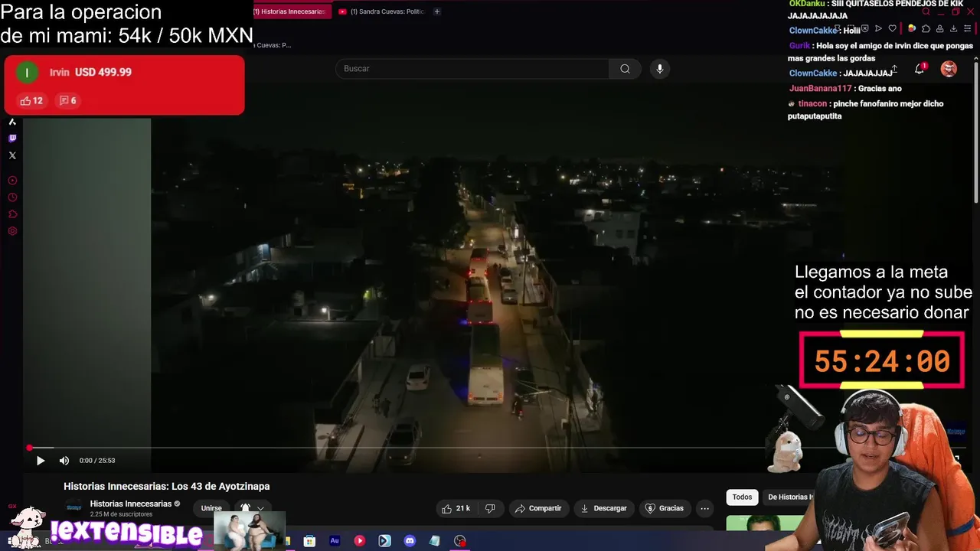This screenshot has height=551, width=980.
Task: Click the YouTube search magnifier button
Action: tap(625, 69)
